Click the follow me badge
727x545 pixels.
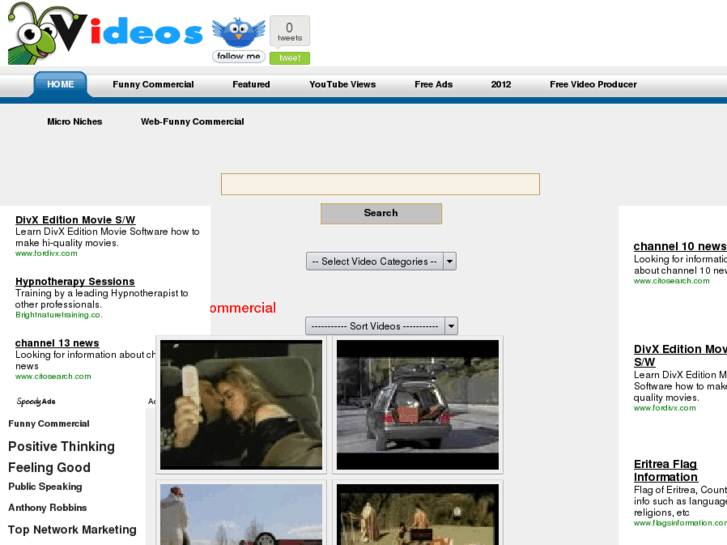pyautogui.click(x=239, y=56)
